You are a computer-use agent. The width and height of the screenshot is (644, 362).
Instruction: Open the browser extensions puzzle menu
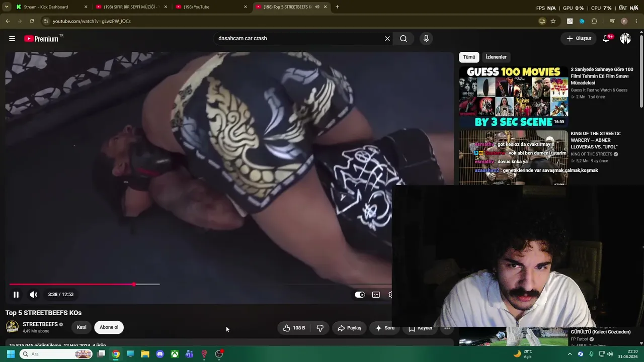(x=594, y=21)
